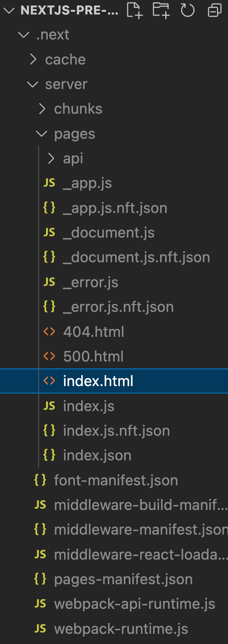Click HTML icon of index.html
228x644 pixels.
point(49,381)
